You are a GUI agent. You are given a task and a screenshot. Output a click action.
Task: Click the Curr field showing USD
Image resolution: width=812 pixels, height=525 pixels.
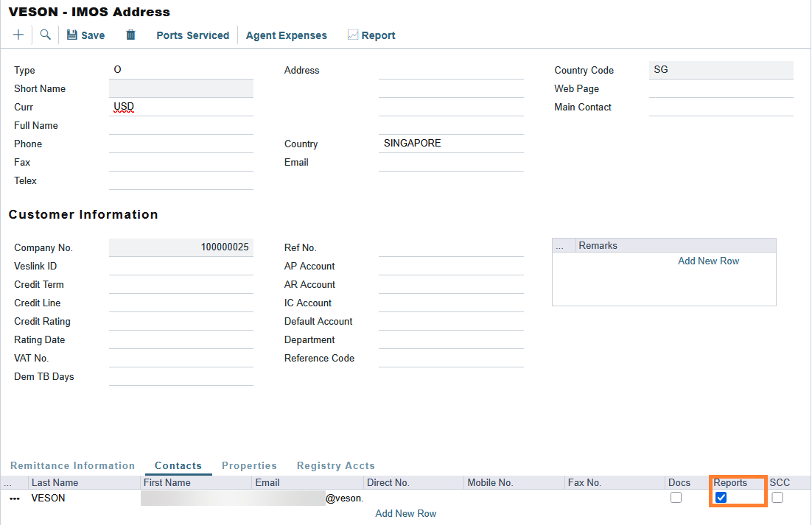pyautogui.click(x=181, y=107)
